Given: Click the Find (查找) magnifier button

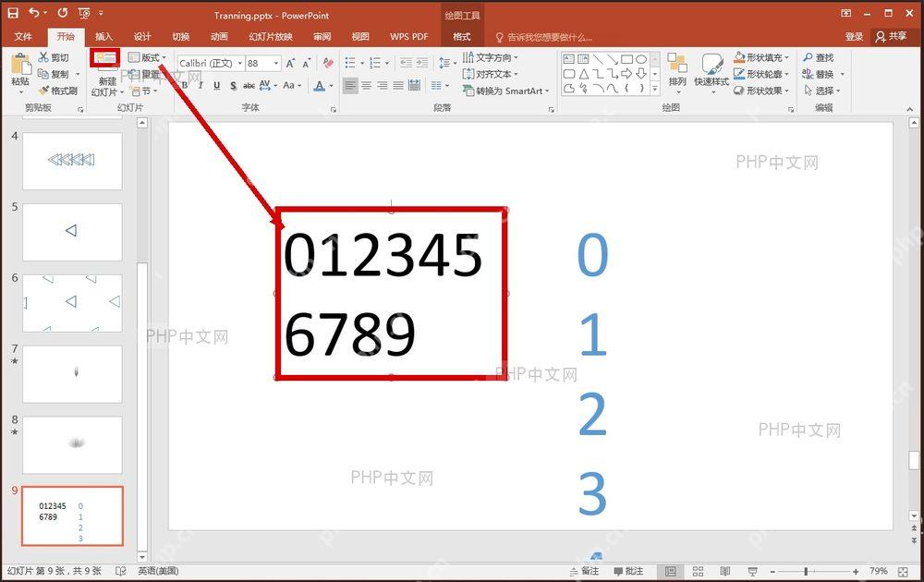Looking at the screenshot, I should [819, 57].
